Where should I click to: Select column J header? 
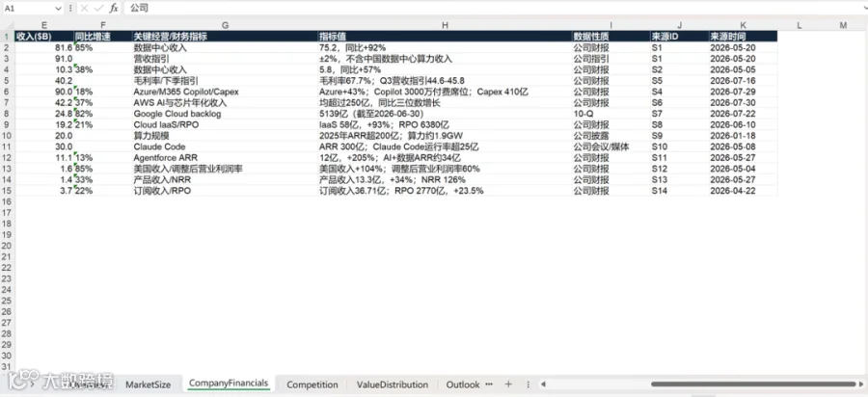[679, 25]
